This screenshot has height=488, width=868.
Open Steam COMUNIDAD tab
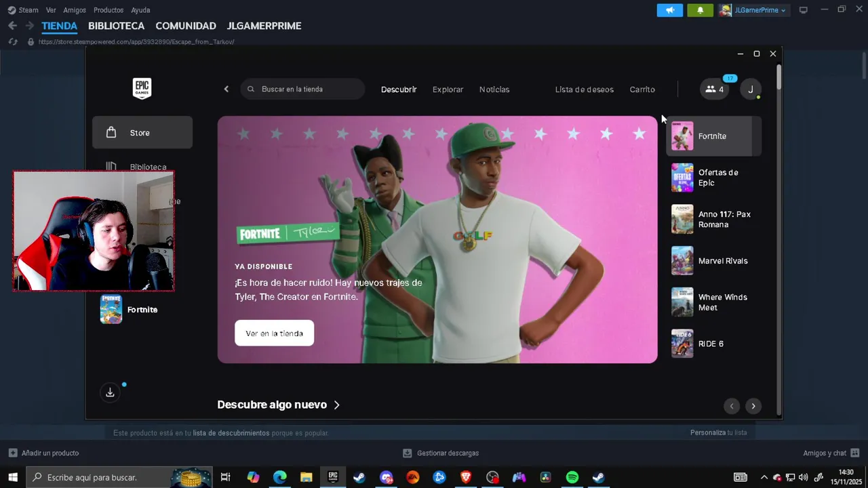click(x=186, y=26)
